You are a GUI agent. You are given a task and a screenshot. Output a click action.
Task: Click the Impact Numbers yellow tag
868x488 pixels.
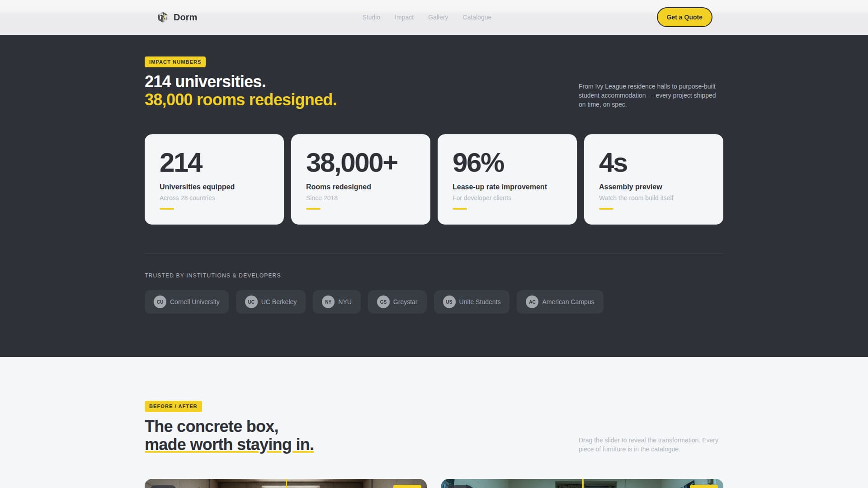(x=175, y=62)
